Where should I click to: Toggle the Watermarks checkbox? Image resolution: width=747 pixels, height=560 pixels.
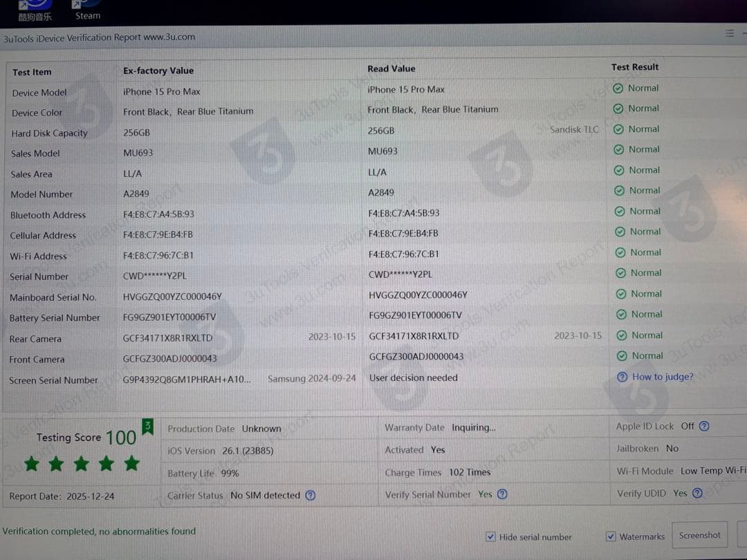point(610,536)
